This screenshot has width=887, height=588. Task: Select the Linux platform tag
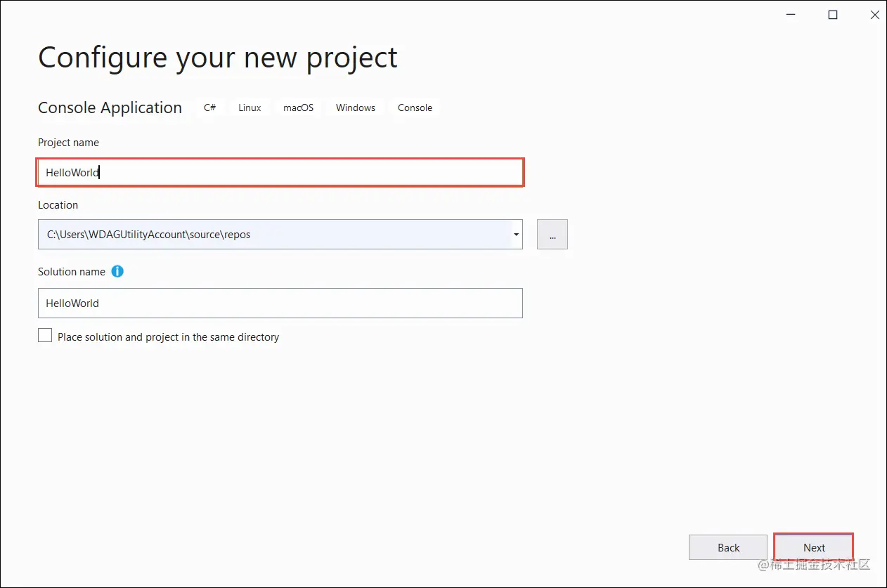[x=249, y=107]
